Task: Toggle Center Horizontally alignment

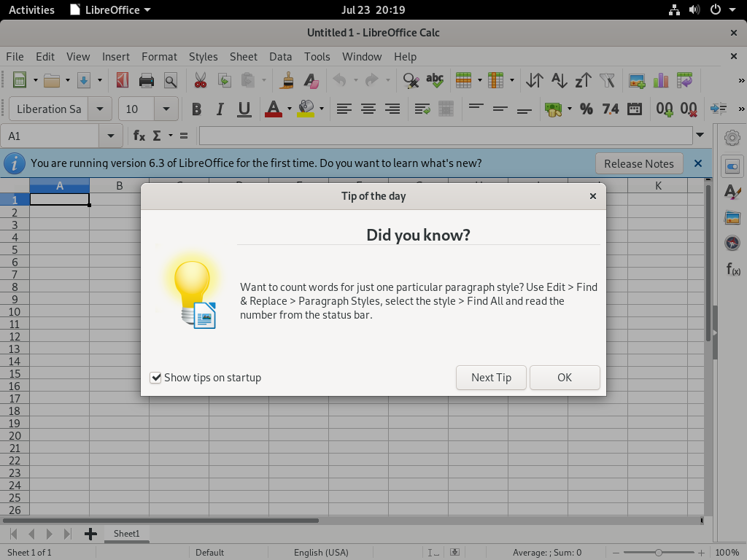Action: tap(368, 109)
